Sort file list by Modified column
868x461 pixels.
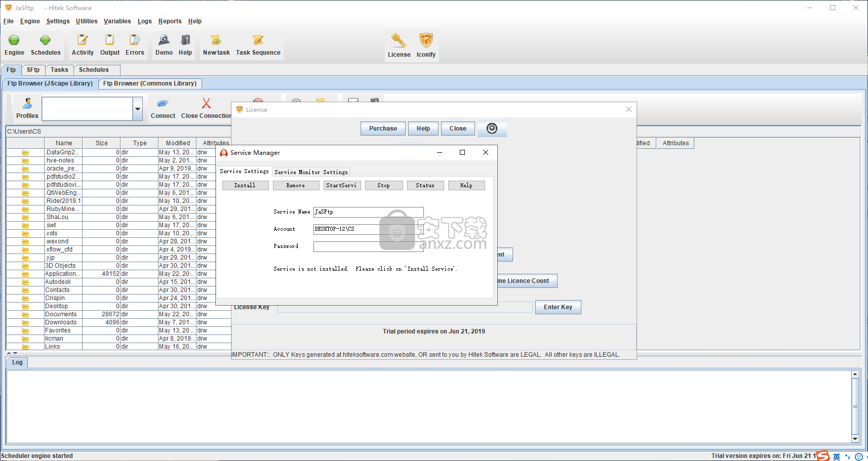click(x=178, y=143)
